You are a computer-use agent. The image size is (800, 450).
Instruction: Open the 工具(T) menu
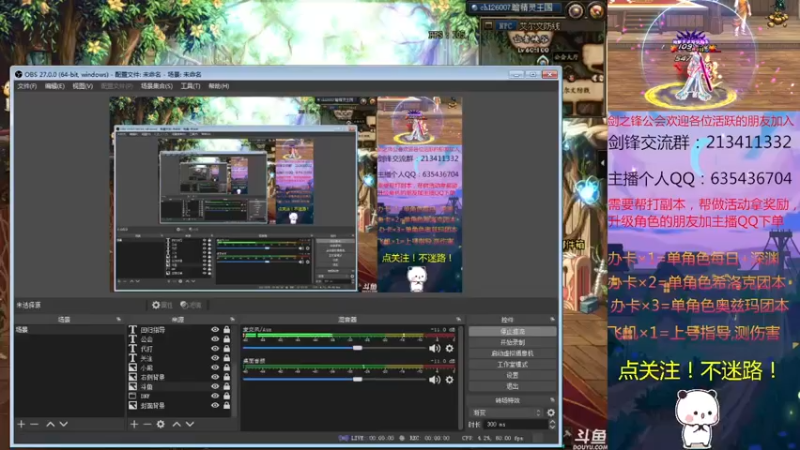pyautogui.click(x=190, y=86)
